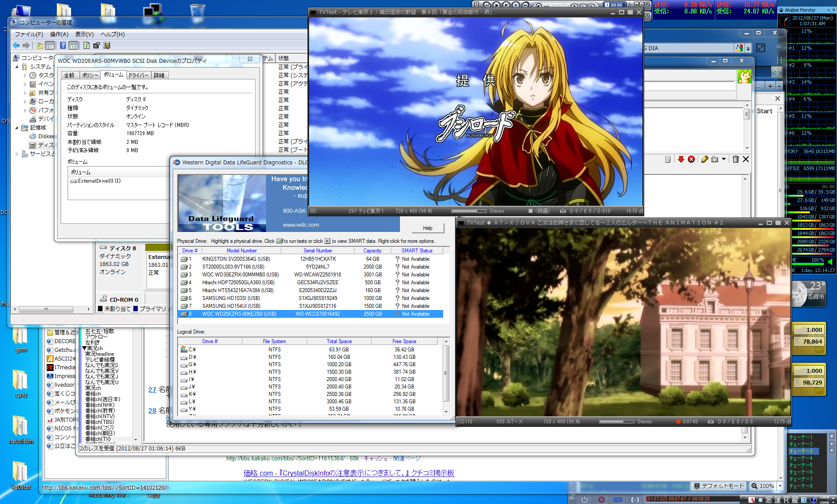Click the trash can icon

click(735, 159)
